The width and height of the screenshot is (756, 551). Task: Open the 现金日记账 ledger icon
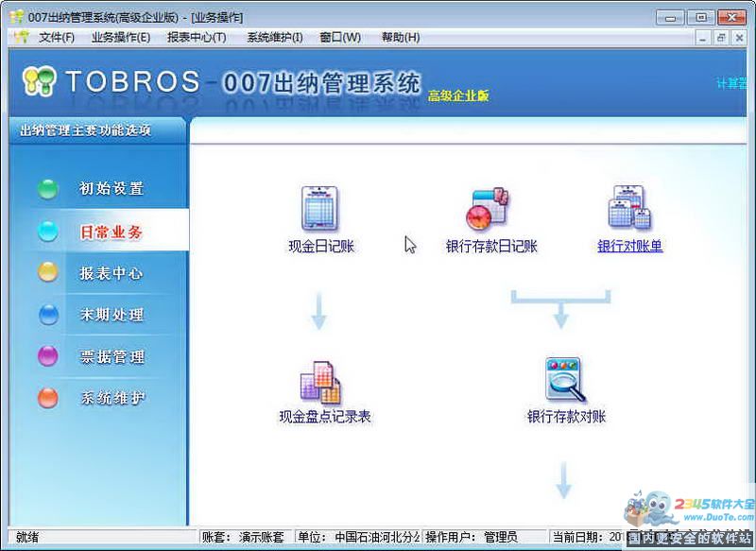(x=319, y=208)
